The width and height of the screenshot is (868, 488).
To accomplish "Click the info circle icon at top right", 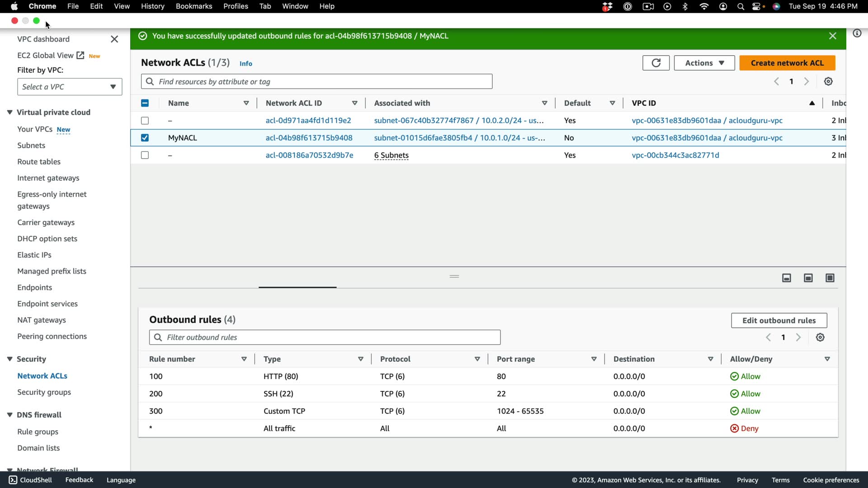I will point(857,33).
